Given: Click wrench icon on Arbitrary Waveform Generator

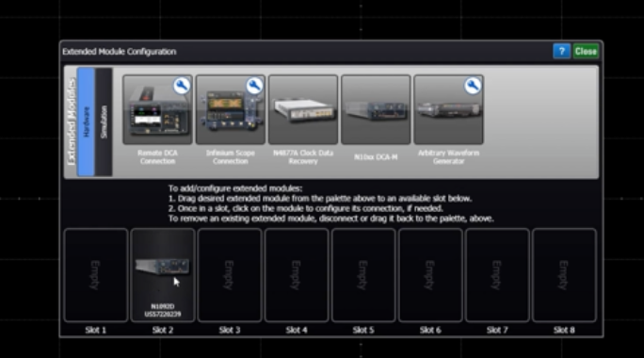Looking at the screenshot, I should point(473,86).
